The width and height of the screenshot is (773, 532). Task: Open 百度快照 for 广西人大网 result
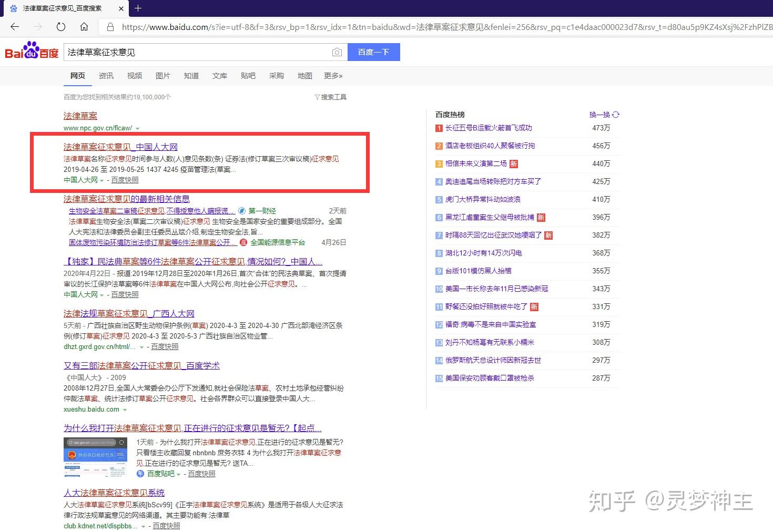pyautogui.click(x=165, y=347)
